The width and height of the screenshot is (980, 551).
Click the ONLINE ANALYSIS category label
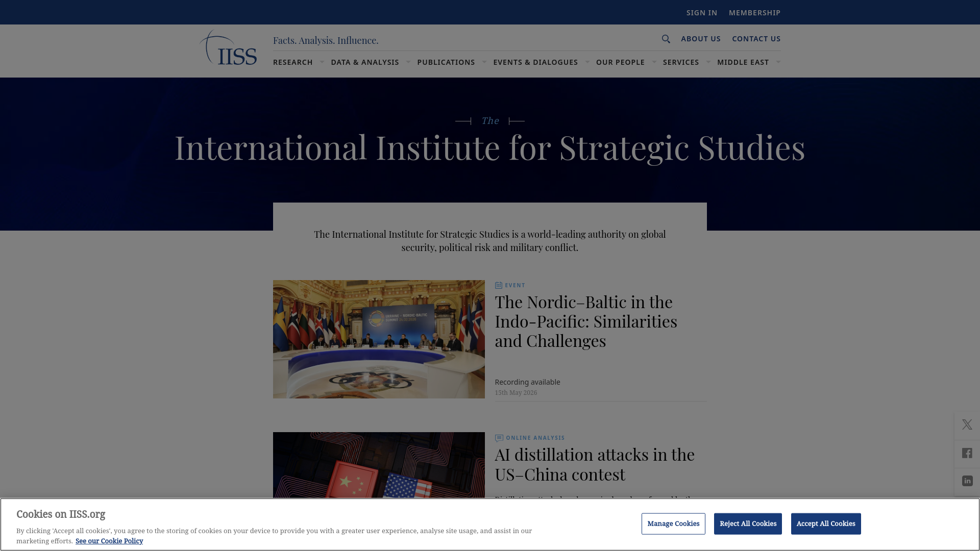535,438
